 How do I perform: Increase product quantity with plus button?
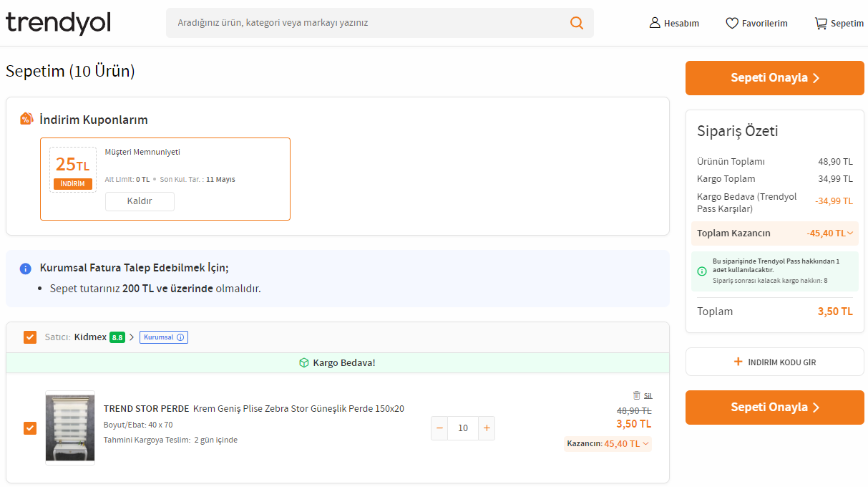coord(487,428)
